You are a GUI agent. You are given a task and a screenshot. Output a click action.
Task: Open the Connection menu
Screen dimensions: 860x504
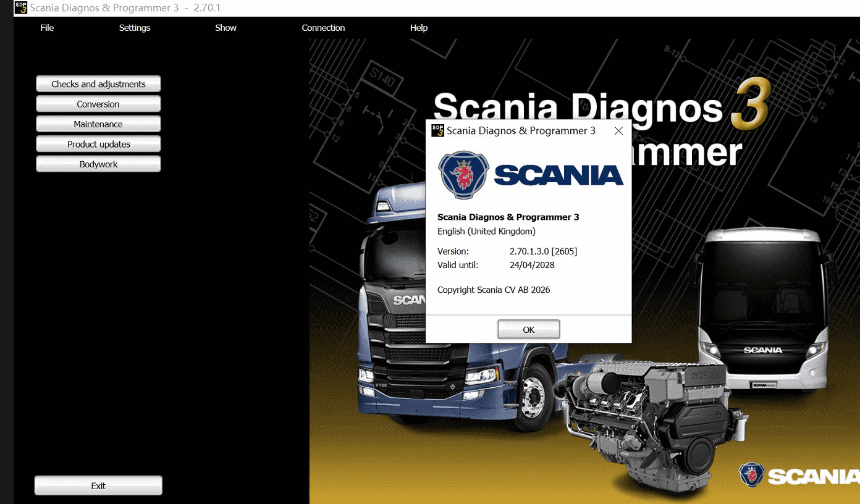(x=323, y=28)
